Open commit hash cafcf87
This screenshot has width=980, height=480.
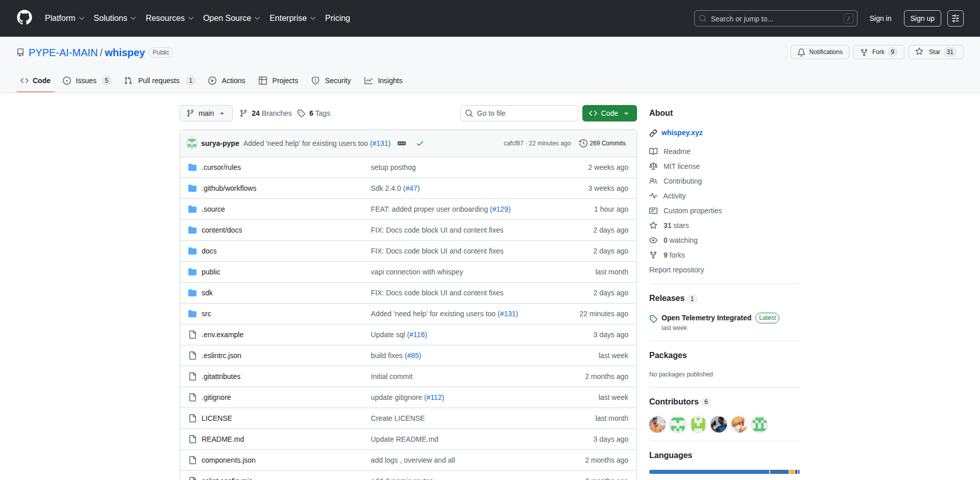(x=513, y=143)
